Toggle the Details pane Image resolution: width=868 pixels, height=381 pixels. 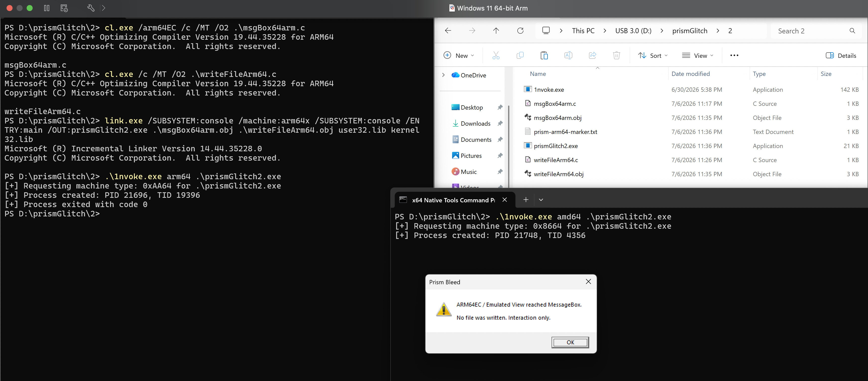841,56
